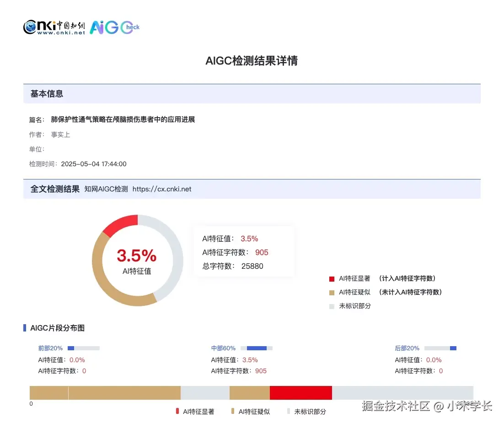504x424 pixels.
Task: Click the 中部60% progress bar
Action: click(257, 348)
